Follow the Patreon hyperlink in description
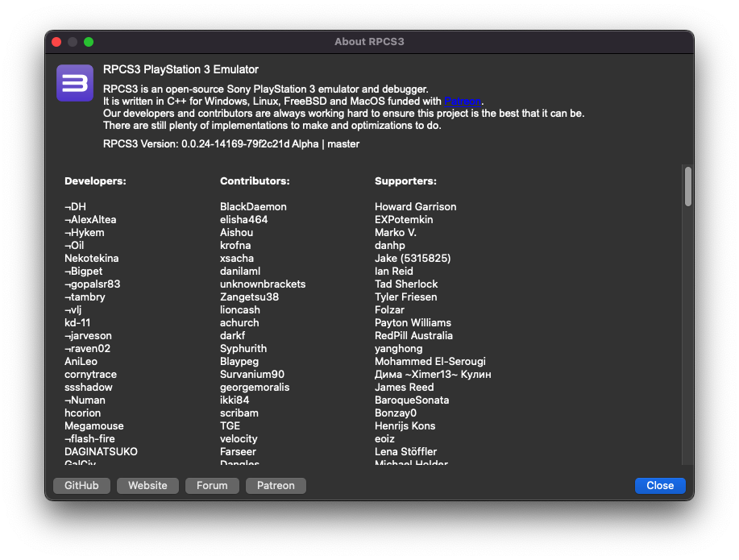This screenshot has height=560, width=739. click(x=463, y=102)
